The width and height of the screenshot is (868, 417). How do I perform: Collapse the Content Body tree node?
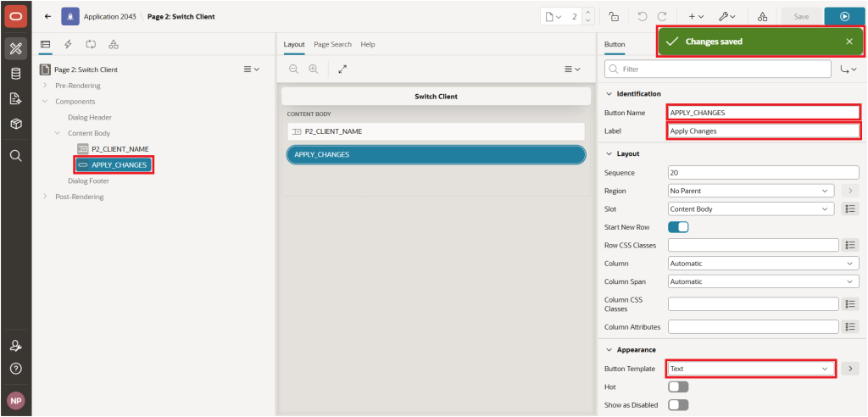[58, 133]
